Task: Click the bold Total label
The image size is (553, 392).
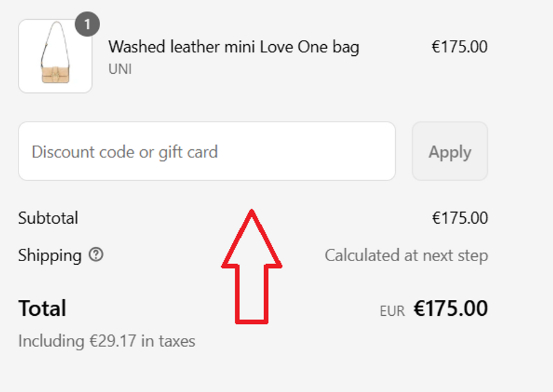Action: (x=42, y=308)
